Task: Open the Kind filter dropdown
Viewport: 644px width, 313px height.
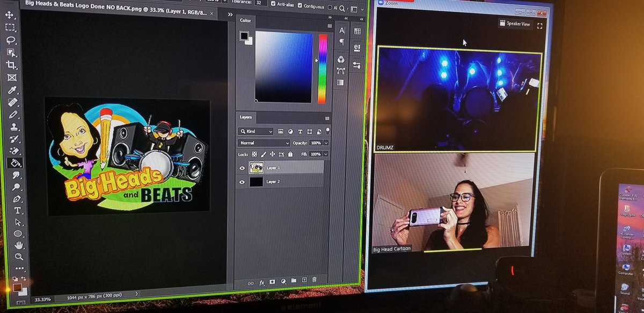Action: pyautogui.click(x=255, y=131)
